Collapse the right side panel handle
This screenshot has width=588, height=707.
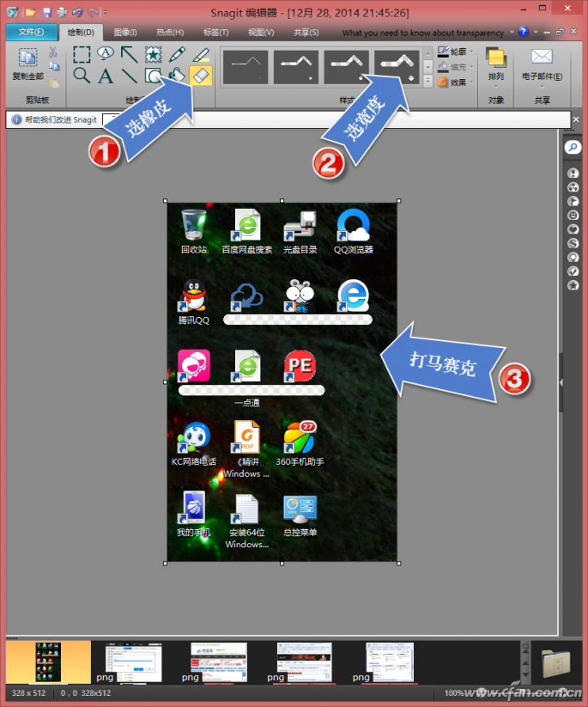click(x=561, y=382)
